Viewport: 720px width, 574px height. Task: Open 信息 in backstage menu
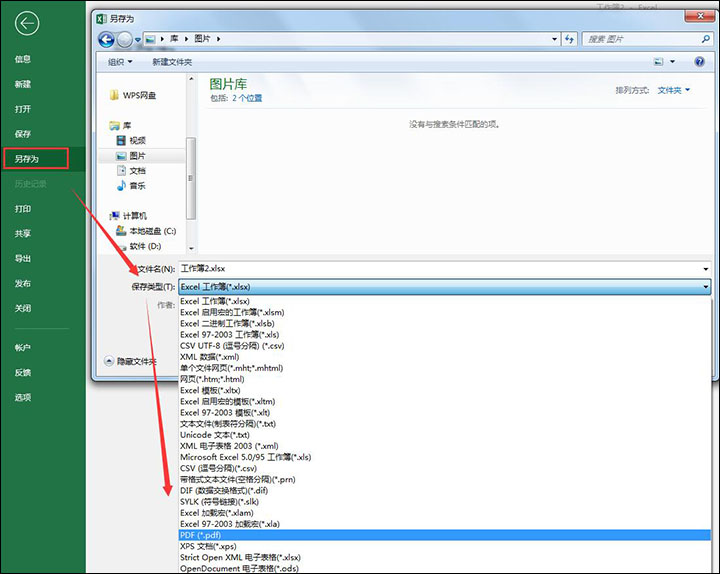click(22, 59)
